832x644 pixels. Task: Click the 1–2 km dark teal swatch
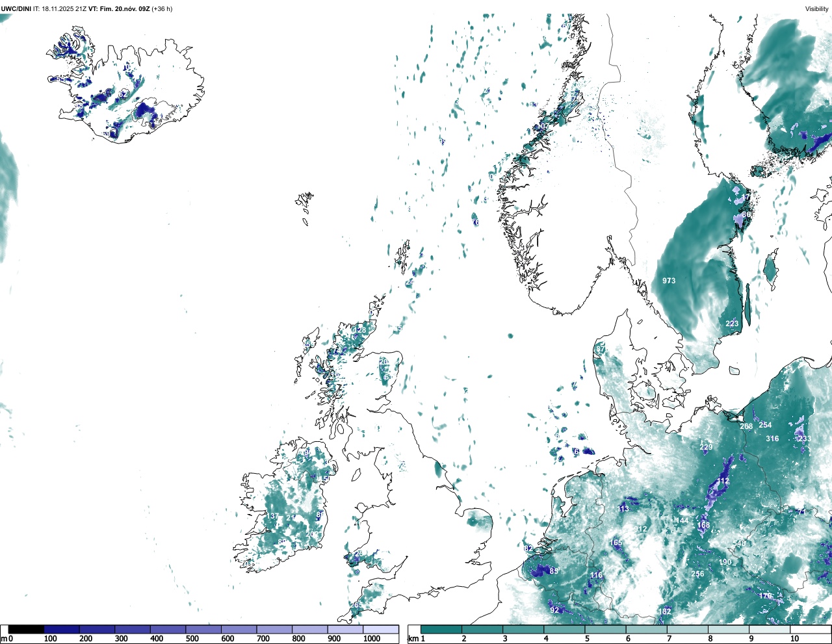pos(441,630)
